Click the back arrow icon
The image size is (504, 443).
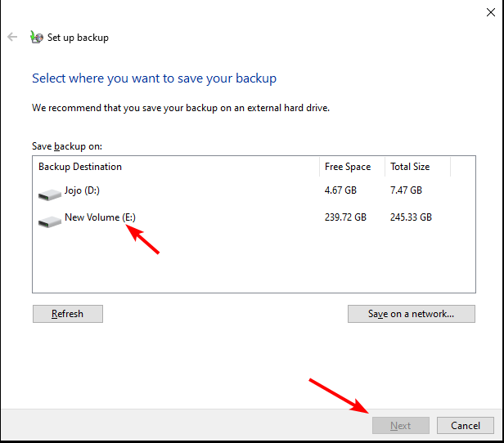click(x=12, y=37)
